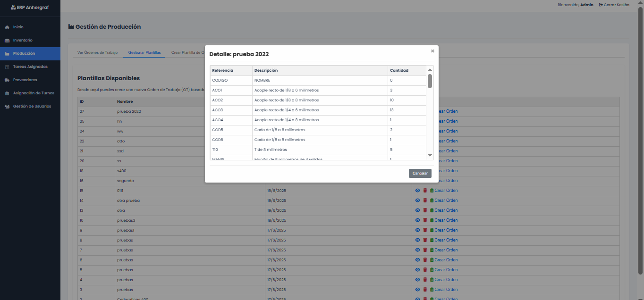The width and height of the screenshot is (644, 300).
Task: Close the detail modal with the X
Action: click(432, 51)
